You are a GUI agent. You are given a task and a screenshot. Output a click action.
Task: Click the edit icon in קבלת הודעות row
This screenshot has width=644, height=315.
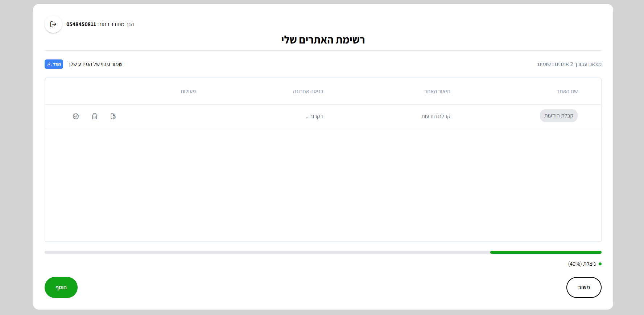tap(113, 116)
